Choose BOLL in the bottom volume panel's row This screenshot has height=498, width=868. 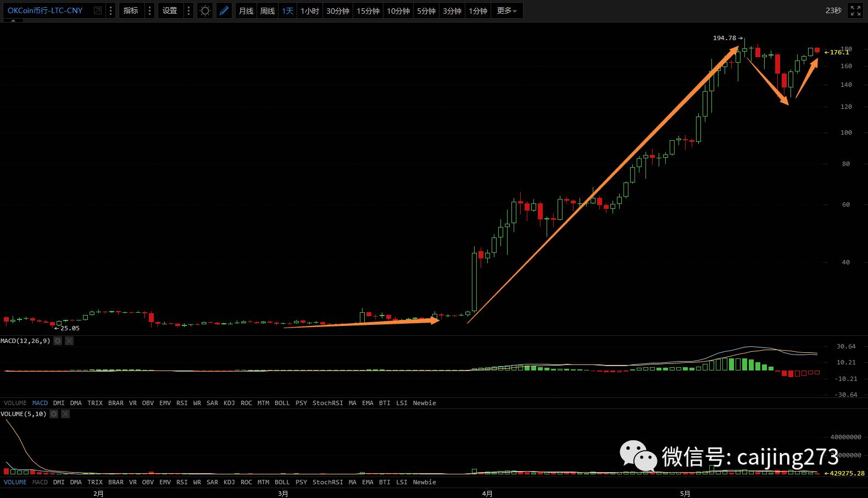pyautogui.click(x=282, y=482)
